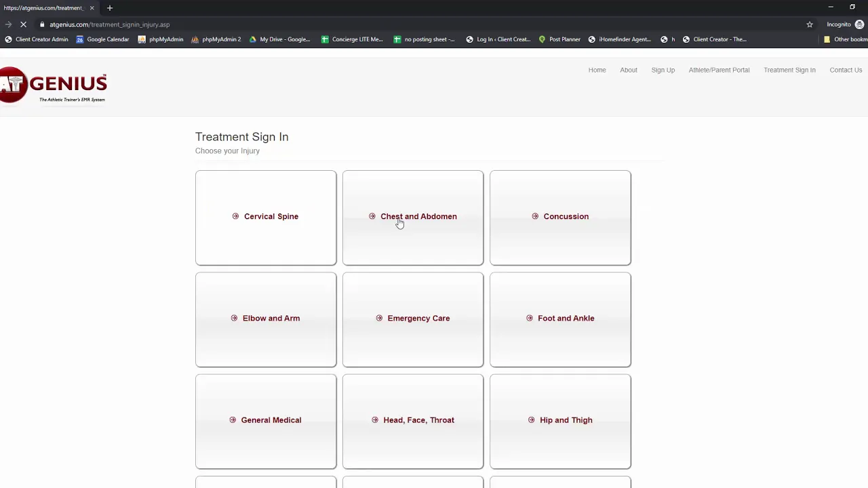Viewport: 868px width, 488px height.
Task: Click the arrow icon beside Elbow and Arm
Action: [234, 318]
